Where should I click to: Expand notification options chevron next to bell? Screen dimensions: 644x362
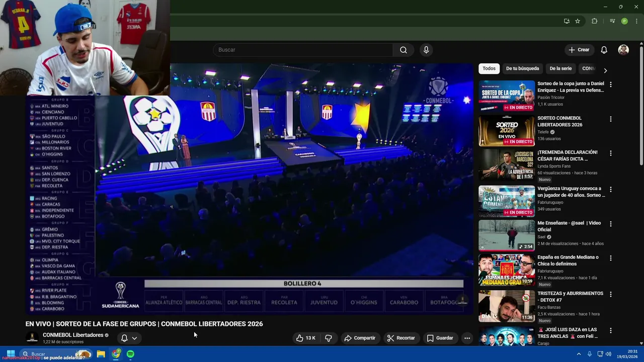click(134, 338)
